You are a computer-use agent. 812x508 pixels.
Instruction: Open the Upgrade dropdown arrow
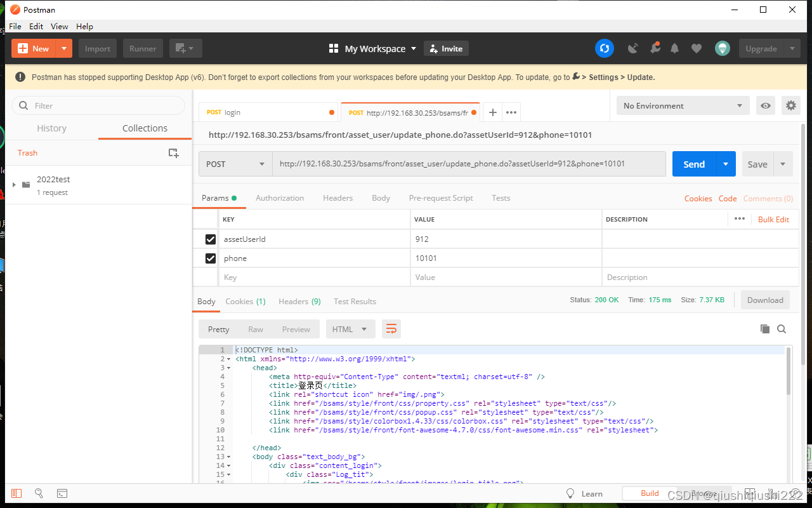coord(792,48)
